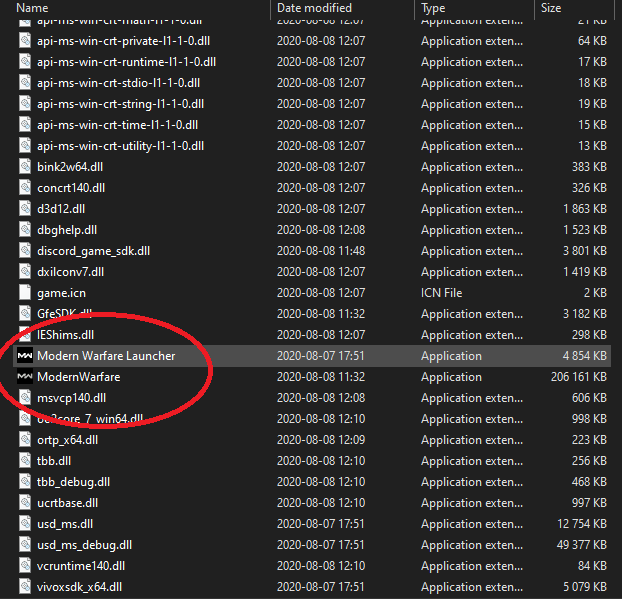This screenshot has height=599, width=622.
Task: Click the 12 754 KB size value
Action: [582, 524]
